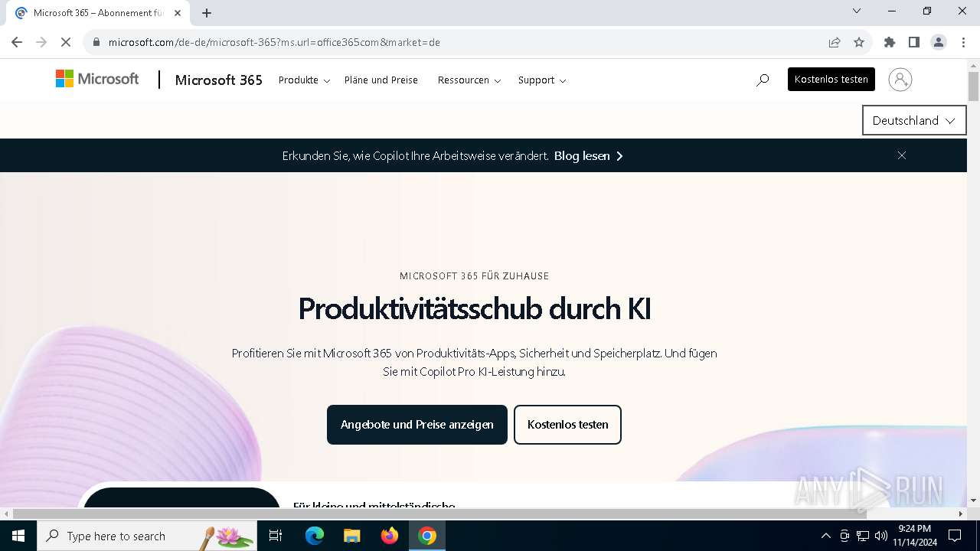View site information lock icon

(96, 42)
